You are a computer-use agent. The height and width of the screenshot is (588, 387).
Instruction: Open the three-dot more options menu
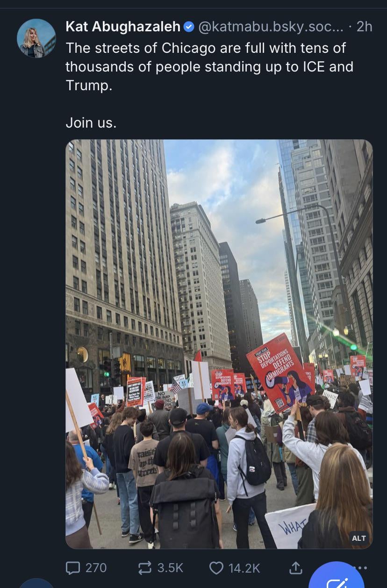(x=361, y=567)
